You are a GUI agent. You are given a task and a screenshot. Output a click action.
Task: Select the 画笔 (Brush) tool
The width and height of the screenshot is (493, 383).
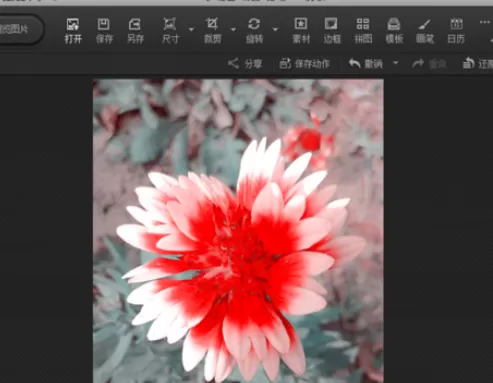click(425, 31)
